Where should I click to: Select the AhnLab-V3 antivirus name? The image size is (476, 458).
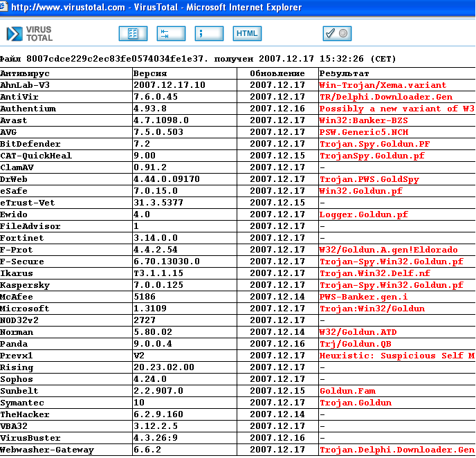[25, 85]
